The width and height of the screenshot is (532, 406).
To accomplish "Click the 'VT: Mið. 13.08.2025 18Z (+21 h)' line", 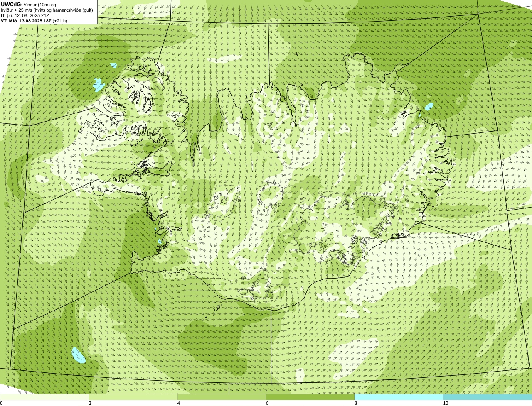I will point(34,21).
